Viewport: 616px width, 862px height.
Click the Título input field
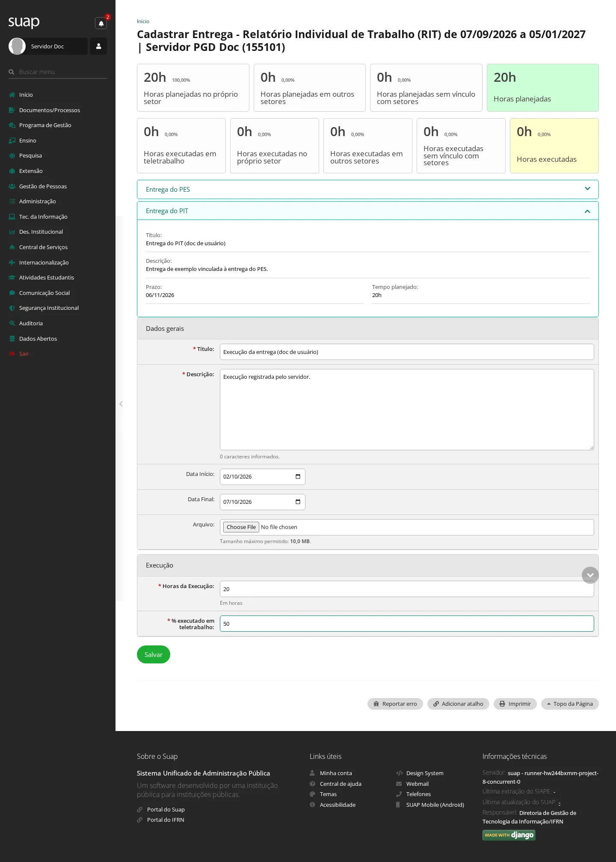point(407,352)
